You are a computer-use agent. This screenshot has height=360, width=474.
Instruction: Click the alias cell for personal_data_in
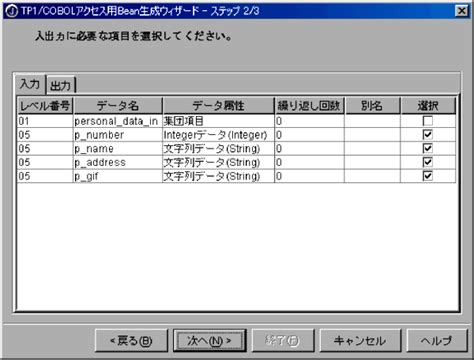pos(372,121)
